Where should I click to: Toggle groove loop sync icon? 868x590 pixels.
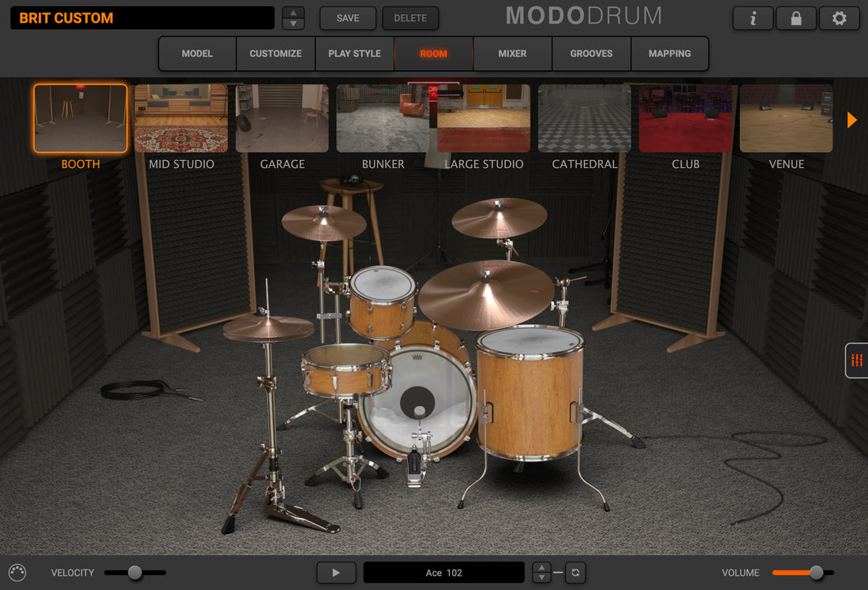(576, 573)
